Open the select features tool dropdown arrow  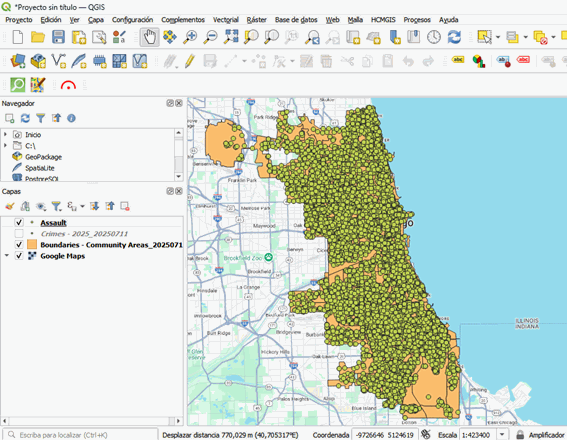pyautogui.click(x=498, y=37)
